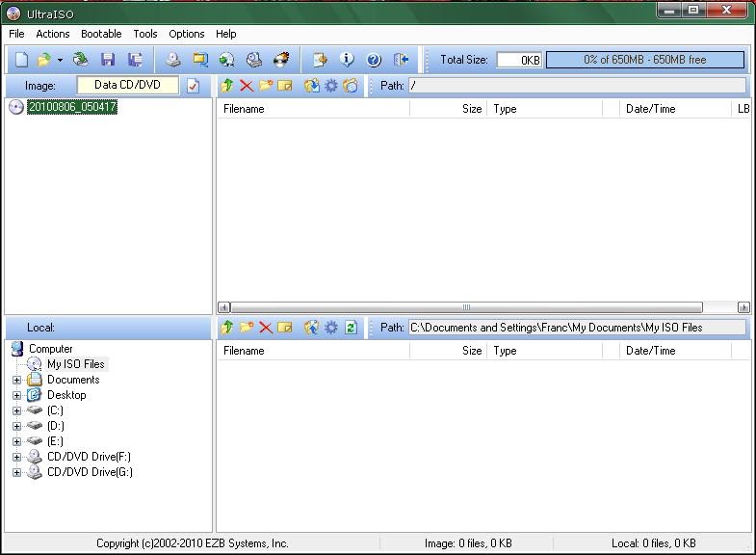Click the Add Files page-with-arrow icon
Screen dimensions: 756x555
click(x=320, y=60)
